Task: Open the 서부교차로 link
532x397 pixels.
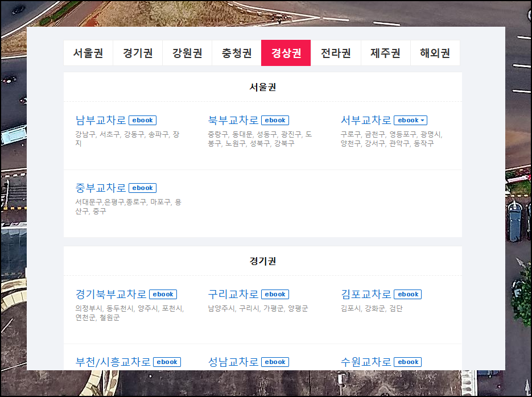Action: [x=366, y=120]
